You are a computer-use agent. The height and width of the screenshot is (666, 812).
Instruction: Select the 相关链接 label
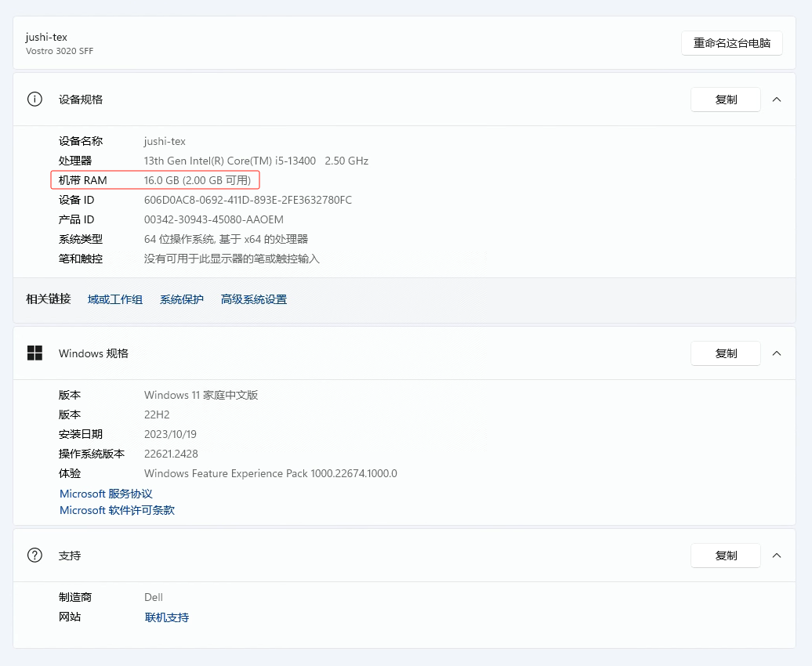click(x=48, y=299)
